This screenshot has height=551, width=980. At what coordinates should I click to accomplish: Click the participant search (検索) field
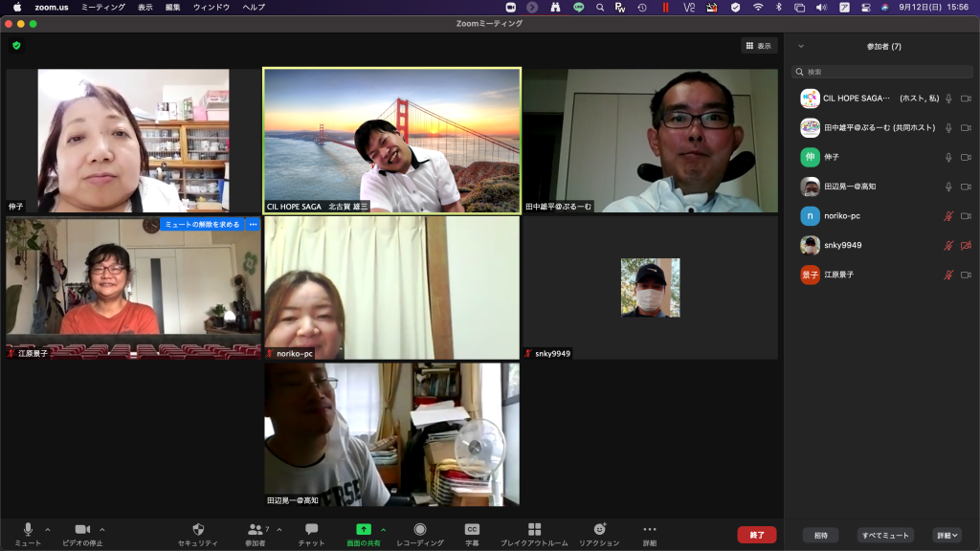880,72
